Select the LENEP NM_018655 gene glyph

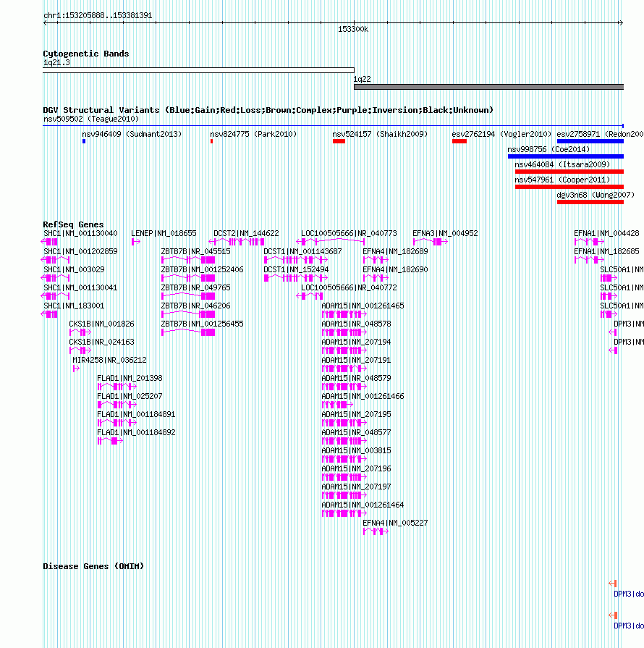coord(136,242)
